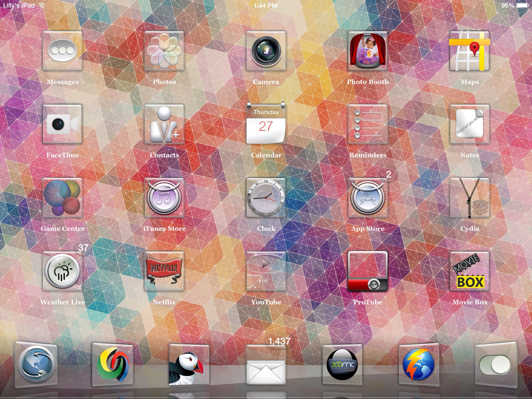Open the Contacts app
This screenshot has width=532, height=399.
[164, 124]
